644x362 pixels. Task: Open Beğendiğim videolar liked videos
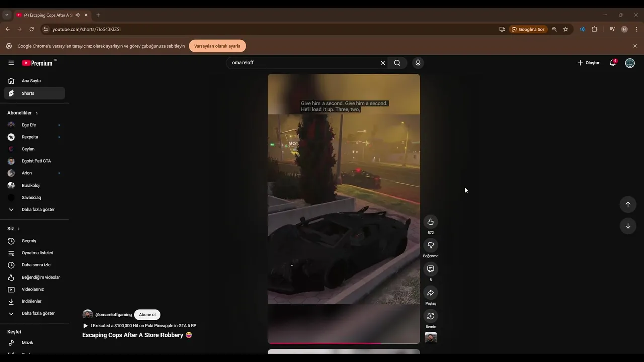click(34, 277)
